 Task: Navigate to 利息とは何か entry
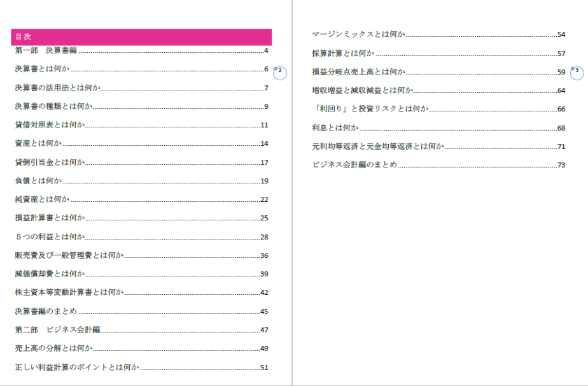(335, 128)
